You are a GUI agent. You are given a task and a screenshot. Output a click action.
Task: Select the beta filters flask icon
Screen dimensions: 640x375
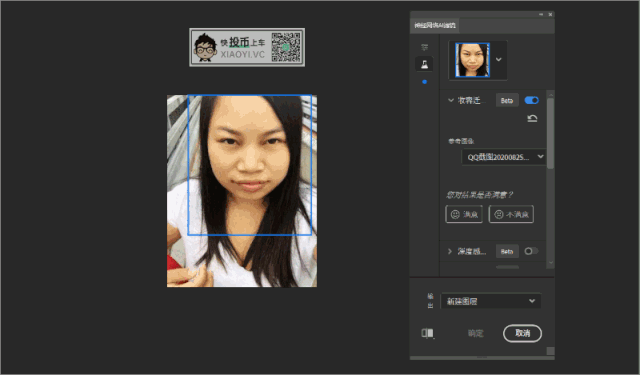tap(424, 64)
